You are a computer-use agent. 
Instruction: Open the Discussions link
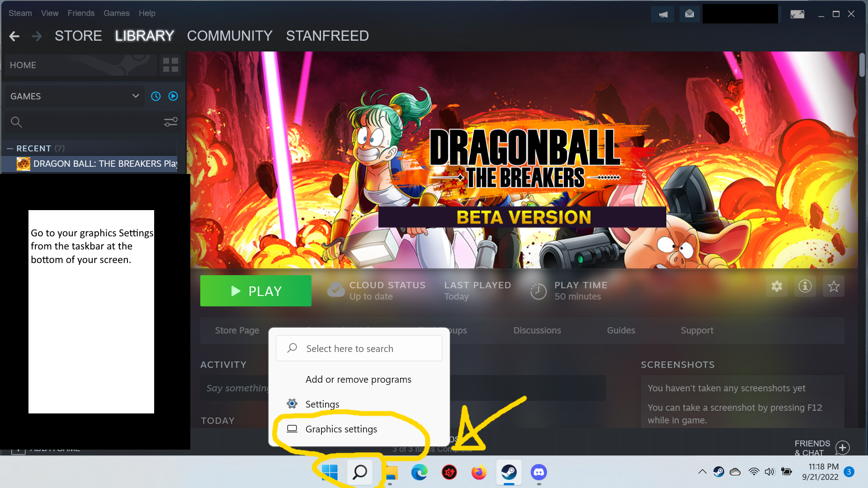(537, 330)
